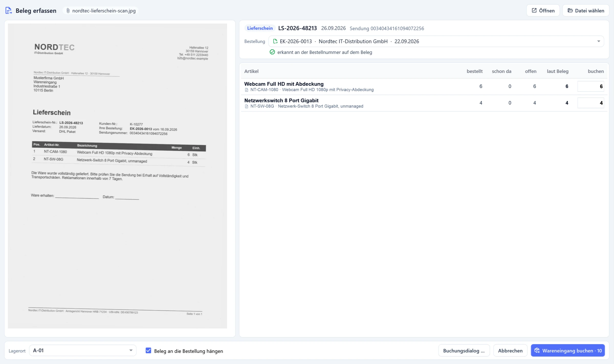Image resolution: width=614 pixels, height=364 pixels.
Task: Click delivery note number LS-2026-48213 in header
Action: click(298, 28)
